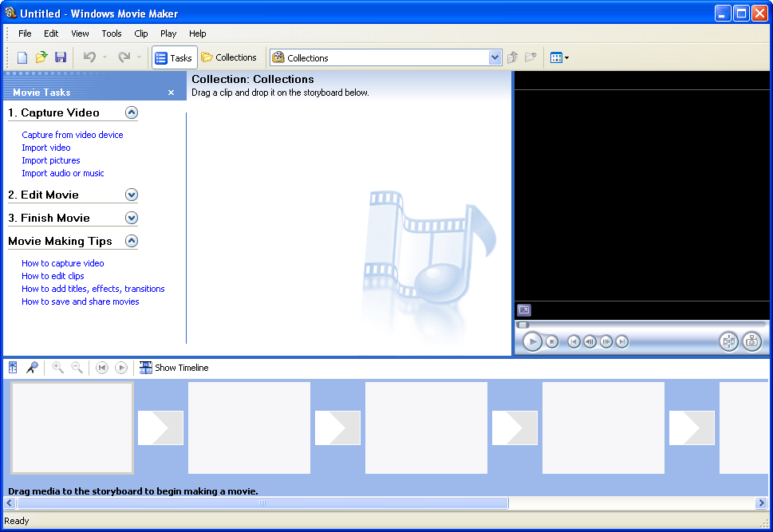Click the Undo arrow icon
This screenshot has height=532, width=773.
[89, 57]
